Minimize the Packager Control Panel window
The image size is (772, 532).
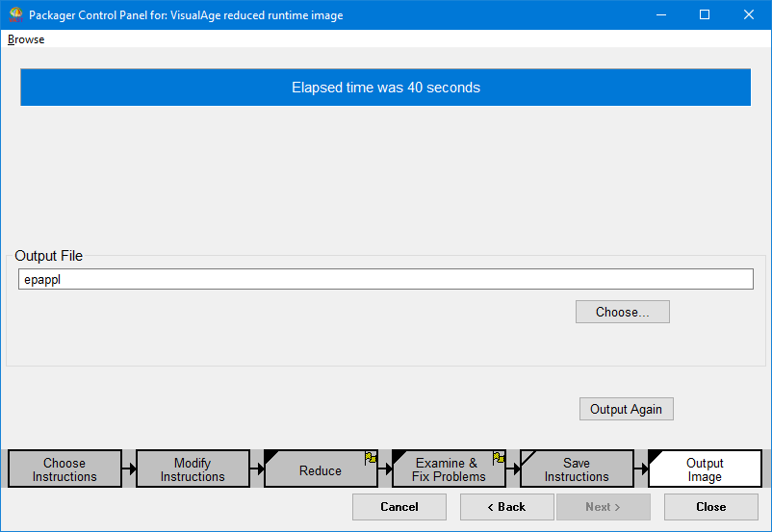pos(660,15)
